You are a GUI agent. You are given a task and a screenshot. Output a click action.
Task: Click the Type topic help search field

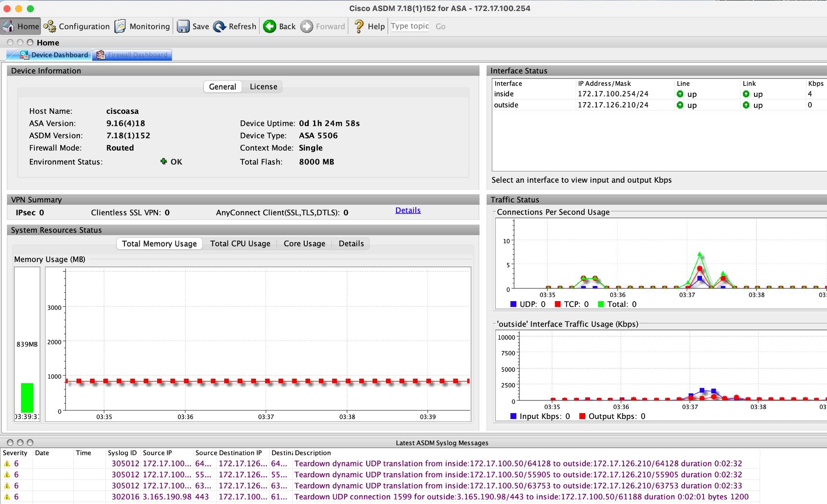pos(410,26)
